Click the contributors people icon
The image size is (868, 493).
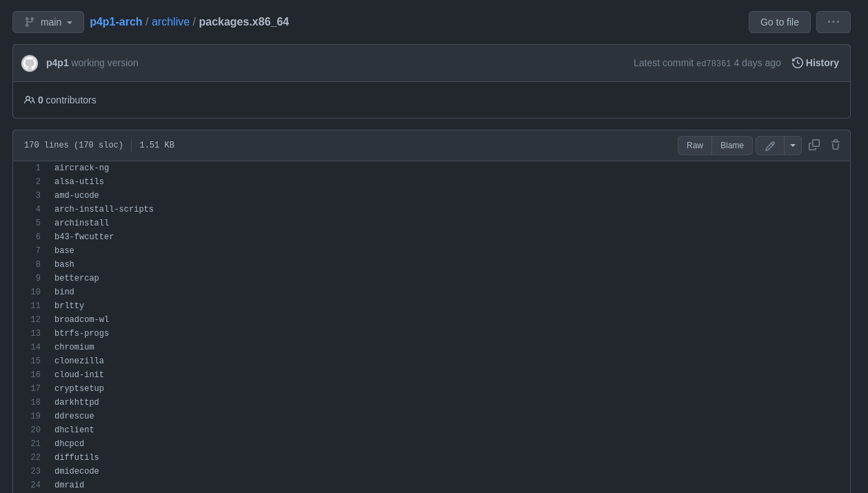pos(30,100)
